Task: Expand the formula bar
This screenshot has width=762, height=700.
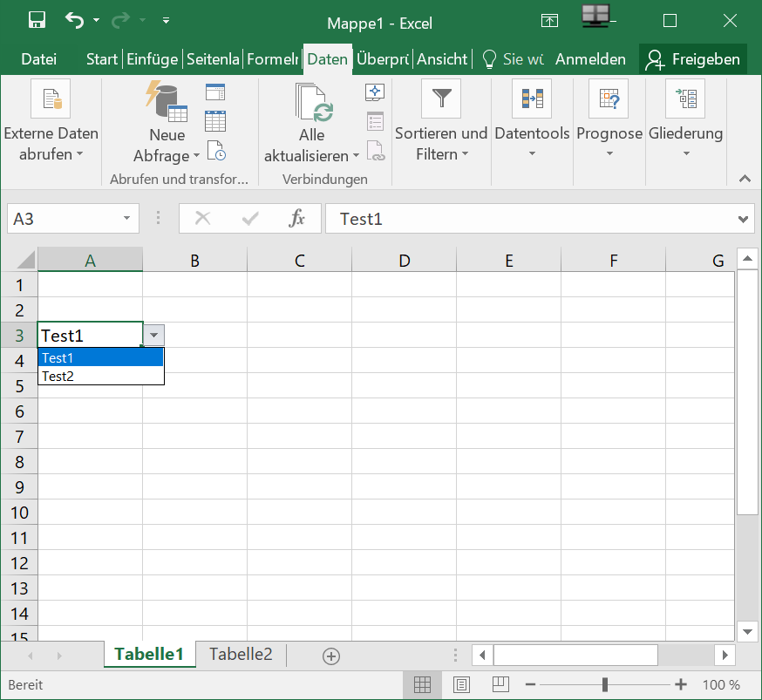Action: [x=743, y=219]
